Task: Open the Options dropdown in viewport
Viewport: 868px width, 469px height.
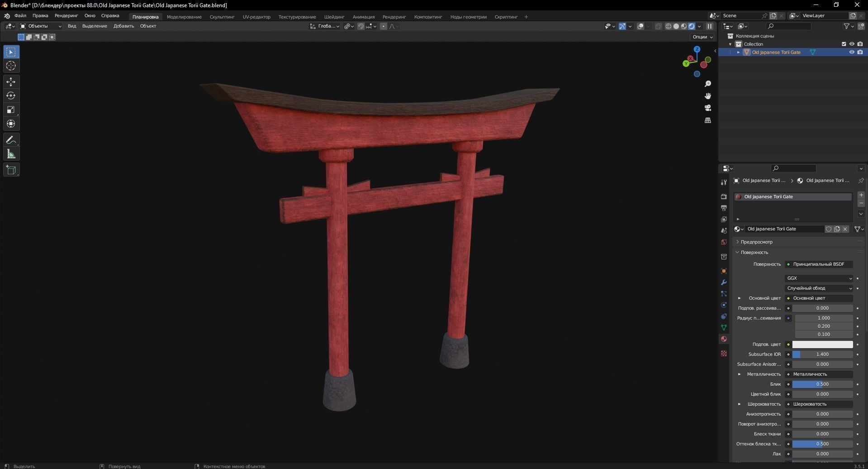Action: pyautogui.click(x=702, y=37)
